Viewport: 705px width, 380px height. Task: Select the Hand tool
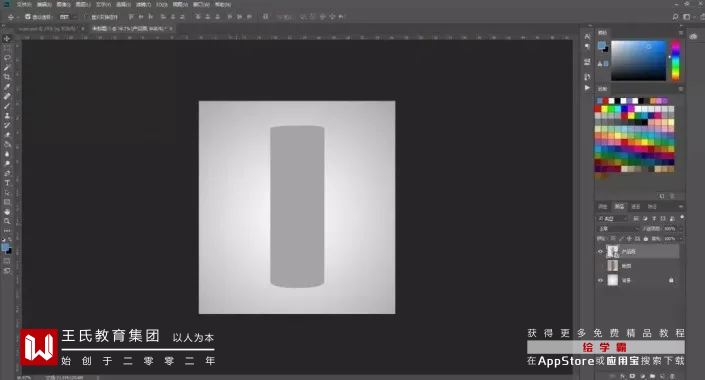coord(7,211)
